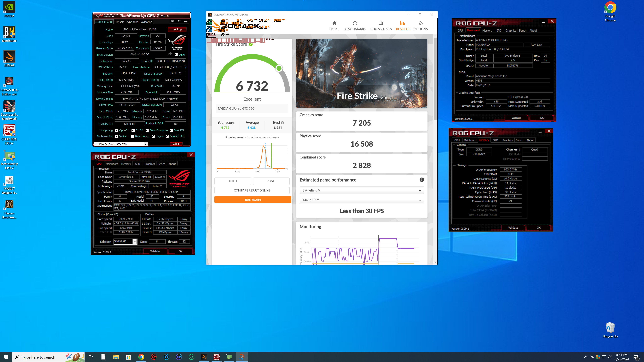Image resolution: width=644 pixels, height=362 pixels.
Task: Open 1440p Ultra resolution dropdown
Action: [362, 200]
